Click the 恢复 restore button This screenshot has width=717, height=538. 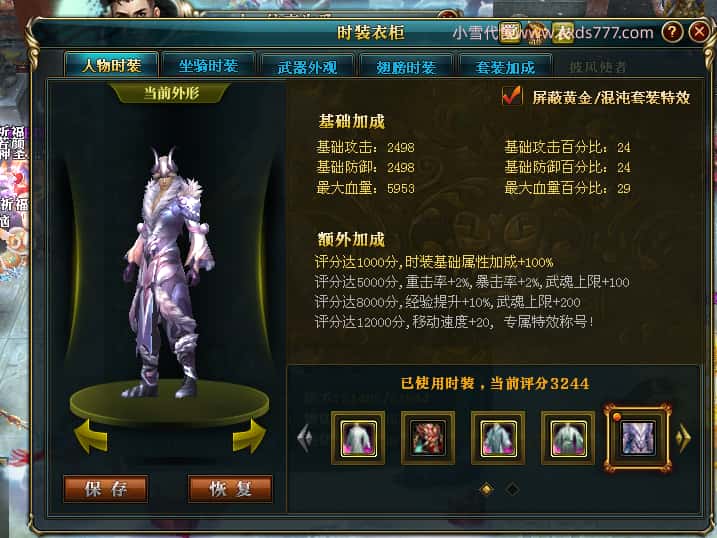230,489
